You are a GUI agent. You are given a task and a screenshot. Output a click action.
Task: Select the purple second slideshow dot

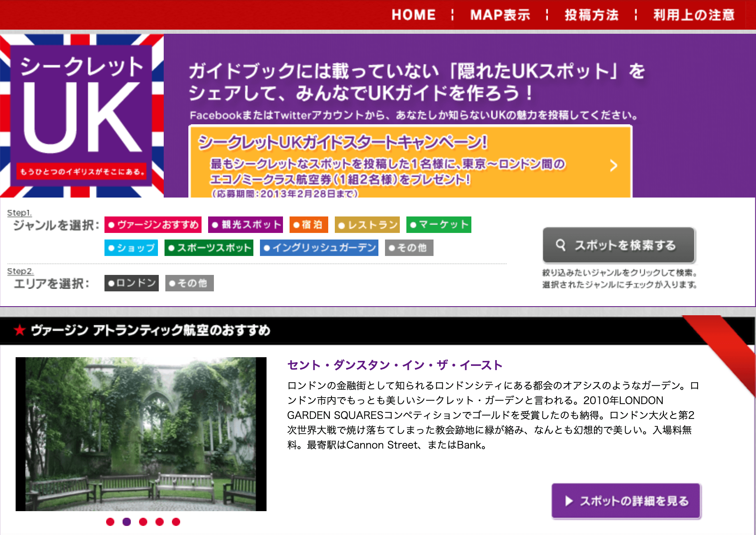pyautogui.click(x=127, y=522)
